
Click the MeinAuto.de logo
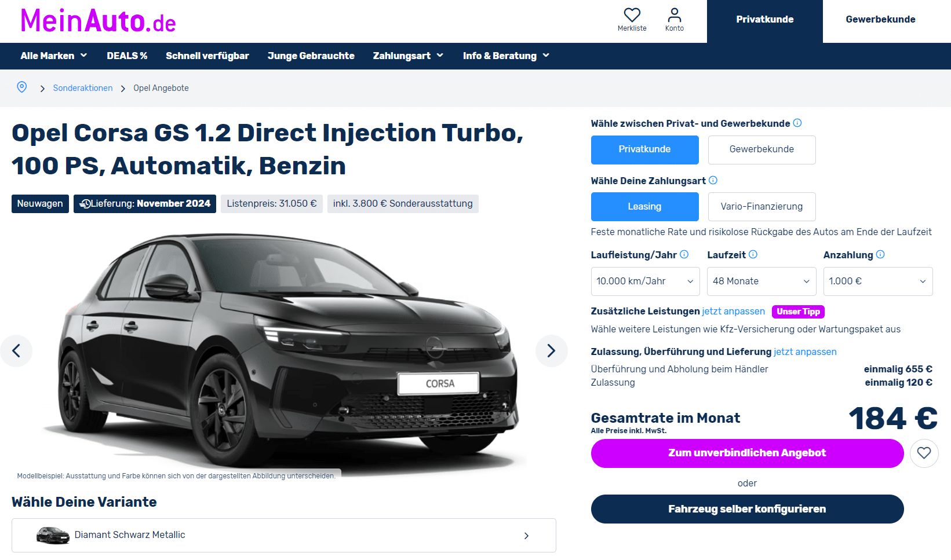pos(98,21)
